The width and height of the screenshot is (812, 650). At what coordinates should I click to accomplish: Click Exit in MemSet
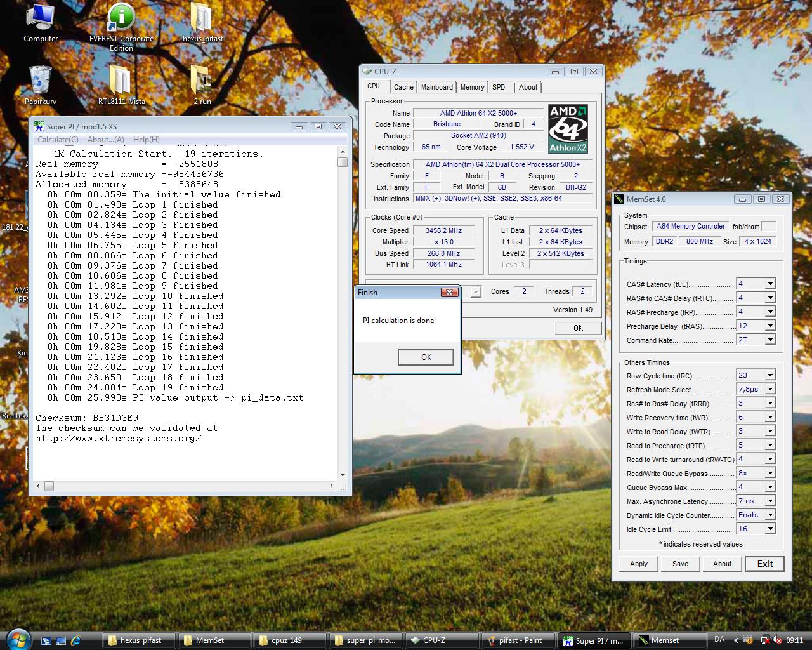[765, 564]
